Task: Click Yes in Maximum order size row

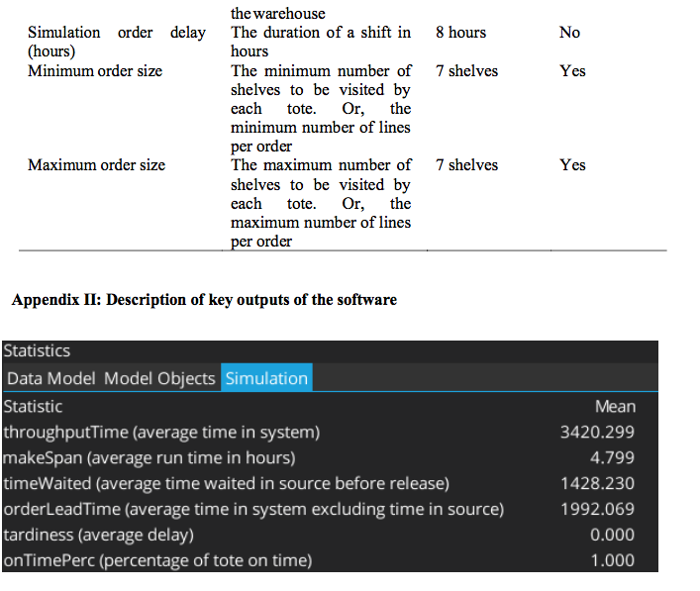Action: tap(572, 165)
